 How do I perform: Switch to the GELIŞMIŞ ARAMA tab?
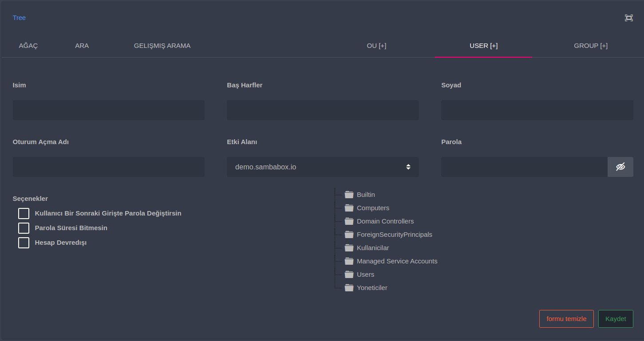click(162, 46)
